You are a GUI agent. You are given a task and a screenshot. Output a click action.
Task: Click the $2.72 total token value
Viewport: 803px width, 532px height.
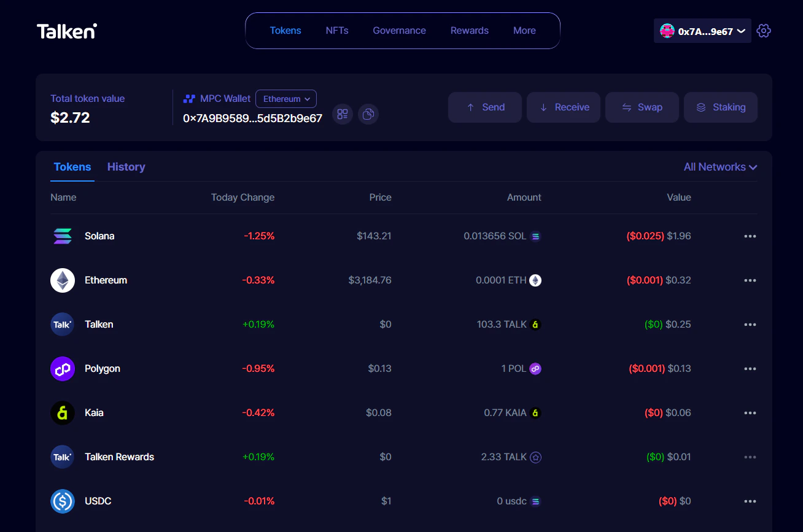70,118
